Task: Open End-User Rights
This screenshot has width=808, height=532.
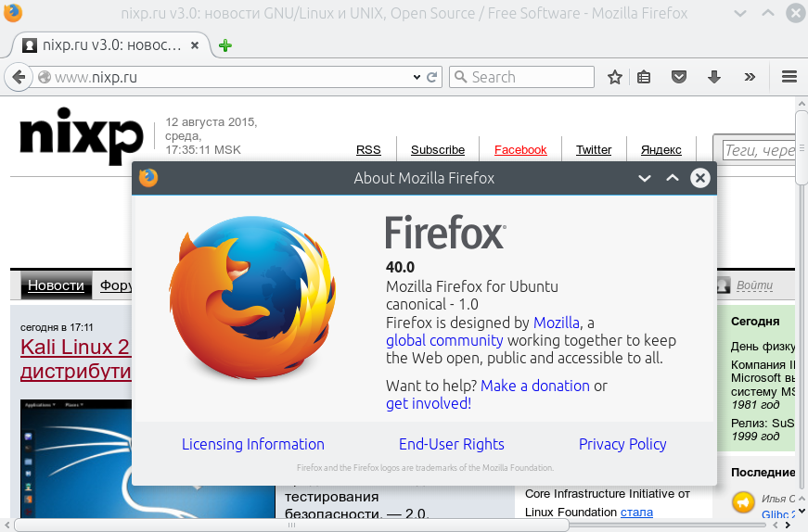Action: tap(452, 444)
